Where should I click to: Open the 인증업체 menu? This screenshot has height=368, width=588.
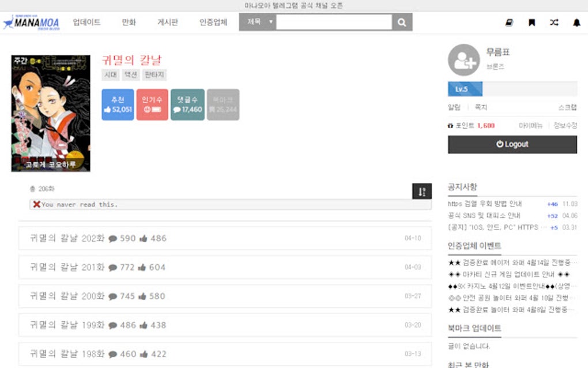(213, 22)
